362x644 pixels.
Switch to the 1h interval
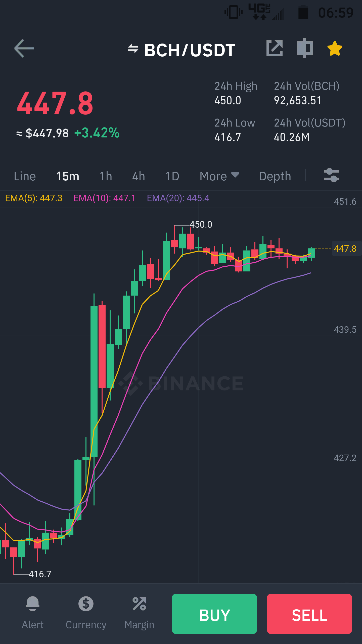[106, 176]
